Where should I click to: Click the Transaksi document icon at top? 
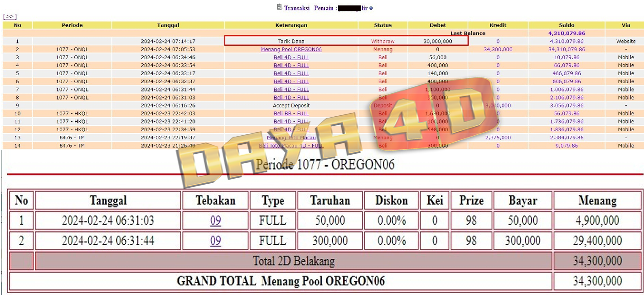click(x=279, y=7)
